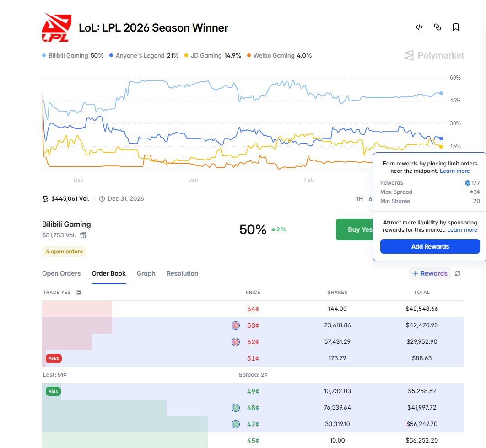Click the green Bids label

click(x=53, y=391)
